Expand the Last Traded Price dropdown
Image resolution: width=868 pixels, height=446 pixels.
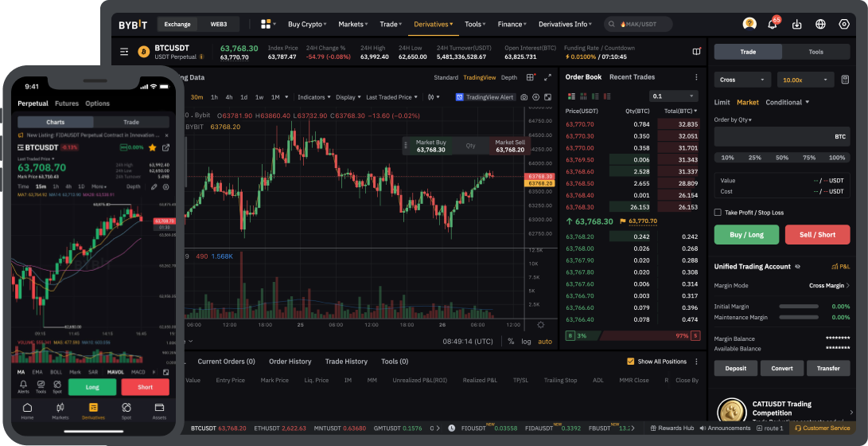pyautogui.click(x=392, y=97)
